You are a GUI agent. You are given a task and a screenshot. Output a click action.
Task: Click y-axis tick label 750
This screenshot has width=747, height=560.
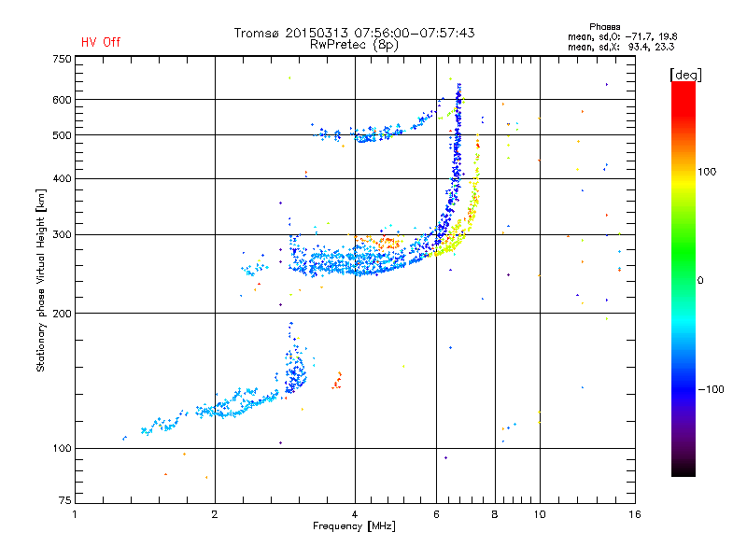[62, 60]
